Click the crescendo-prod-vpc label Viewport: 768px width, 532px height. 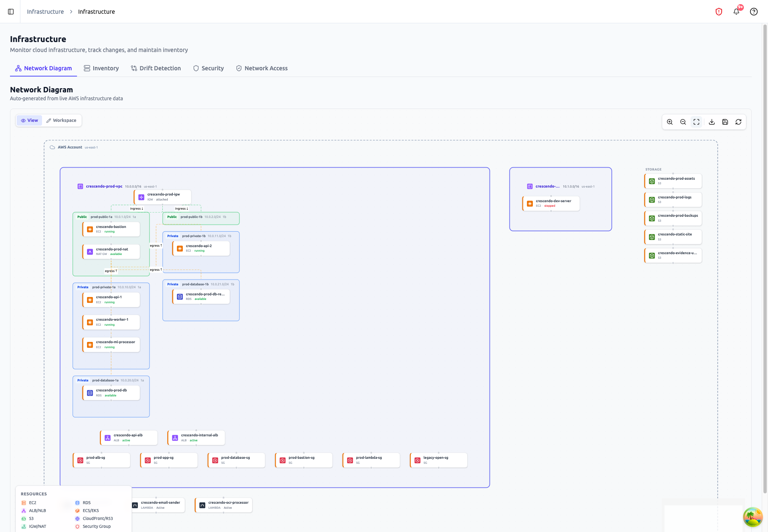104,186
